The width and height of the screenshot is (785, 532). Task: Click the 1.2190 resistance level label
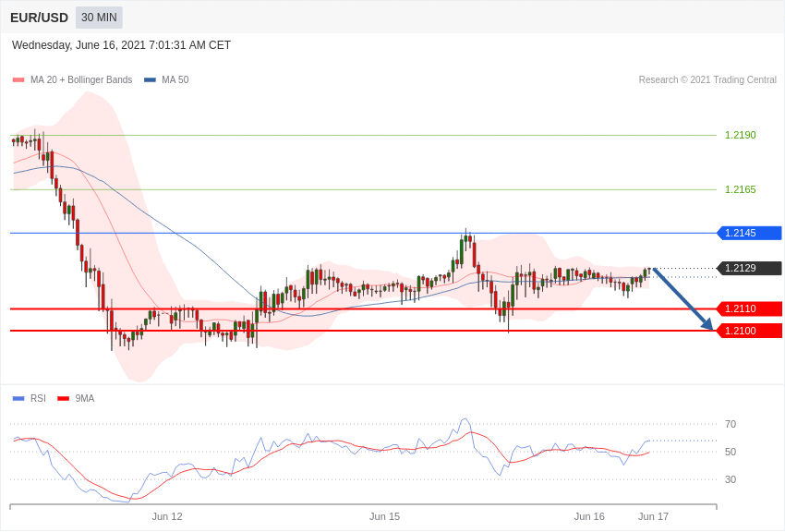(741, 135)
